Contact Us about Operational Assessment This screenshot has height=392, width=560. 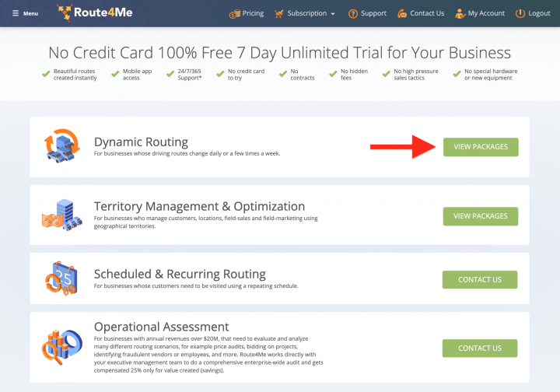point(480,348)
